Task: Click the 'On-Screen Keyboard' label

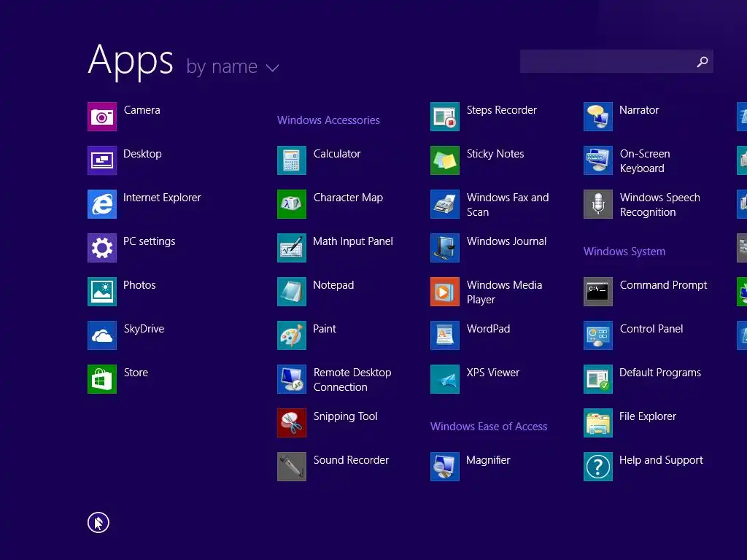Action: 645,161
